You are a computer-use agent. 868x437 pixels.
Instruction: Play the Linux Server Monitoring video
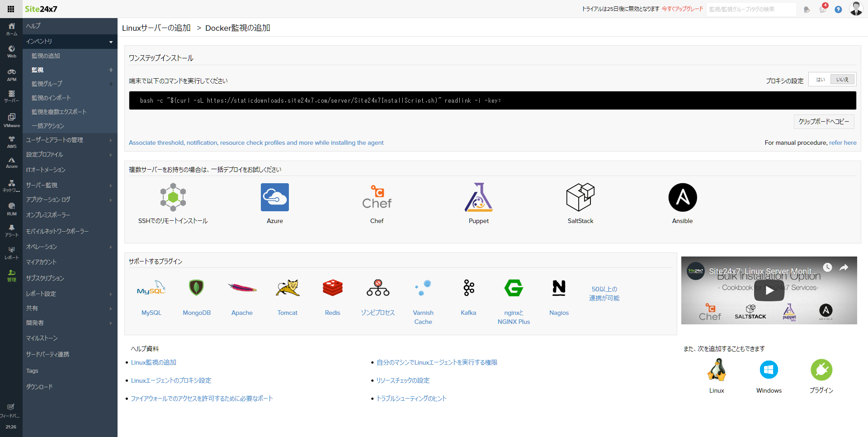(x=769, y=290)
